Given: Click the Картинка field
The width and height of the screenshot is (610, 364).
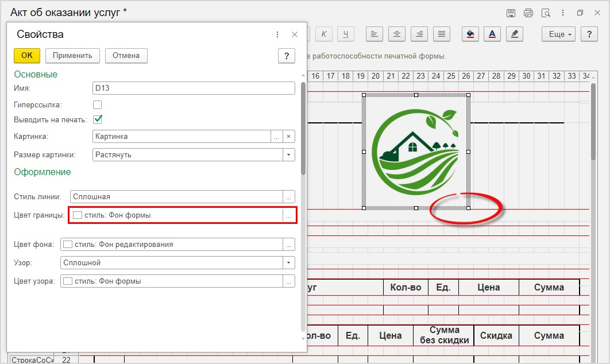Looking at the screenshot, I should click(182, 137).
